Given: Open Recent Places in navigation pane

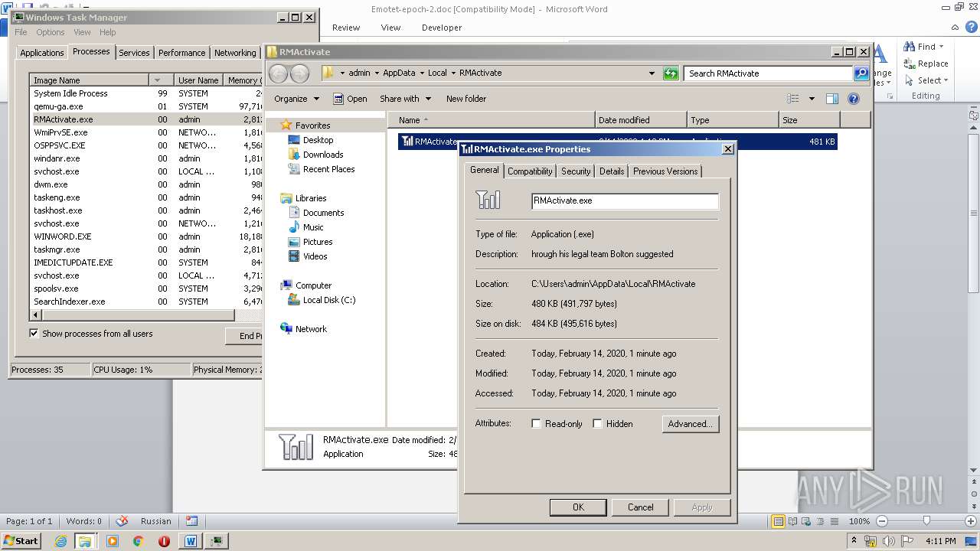Looking at the screenshot, I should pyautogui.click(x=328, y=169).
